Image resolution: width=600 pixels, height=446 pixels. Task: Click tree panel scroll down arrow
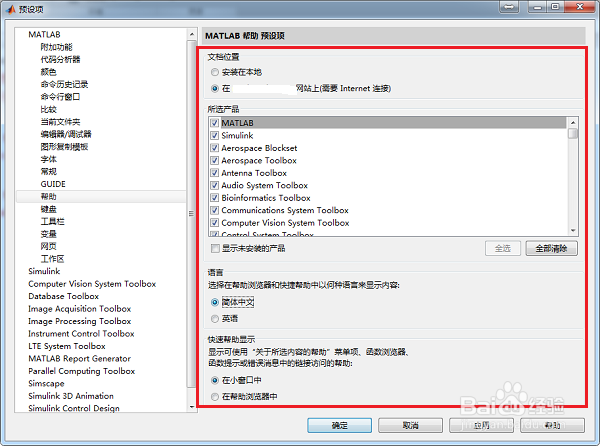(x=192, y=407)
